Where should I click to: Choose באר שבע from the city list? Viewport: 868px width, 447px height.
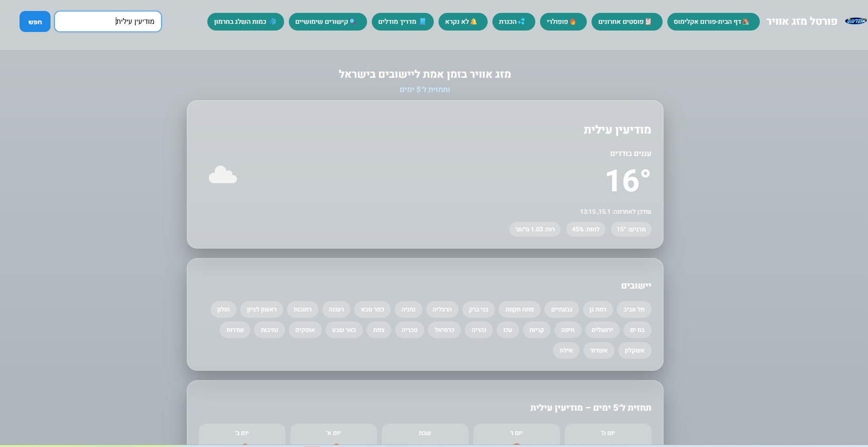click(x=344, y=330)
